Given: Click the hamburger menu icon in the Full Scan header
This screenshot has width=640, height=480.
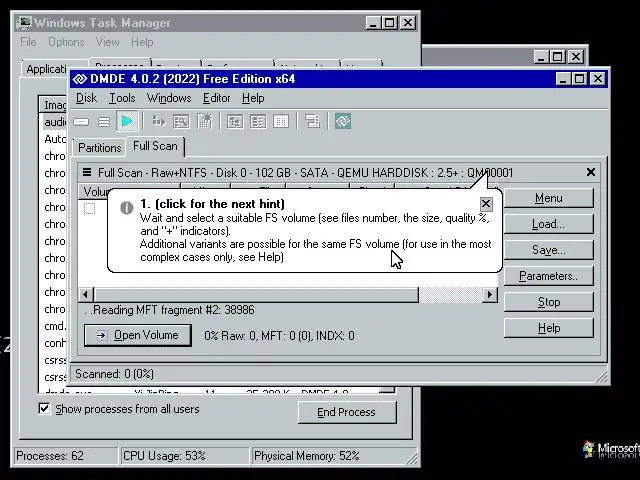Looking at the screenshot, I should [x=87, y=172].
